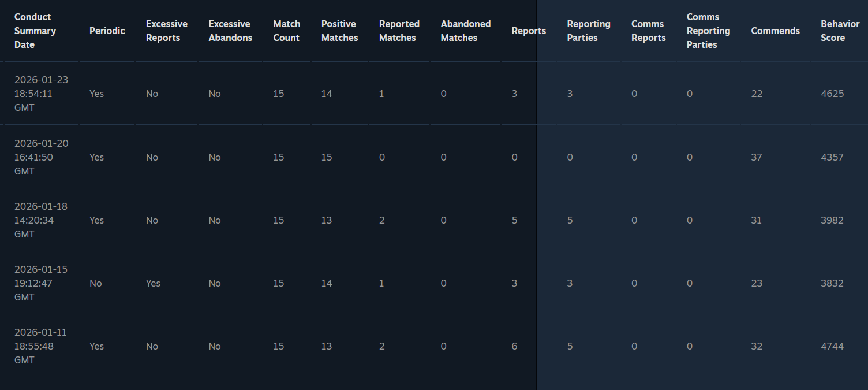
Task: Select the date 2026-01-15 19:12:47 GMT
Action: click(x=41, y=283)
